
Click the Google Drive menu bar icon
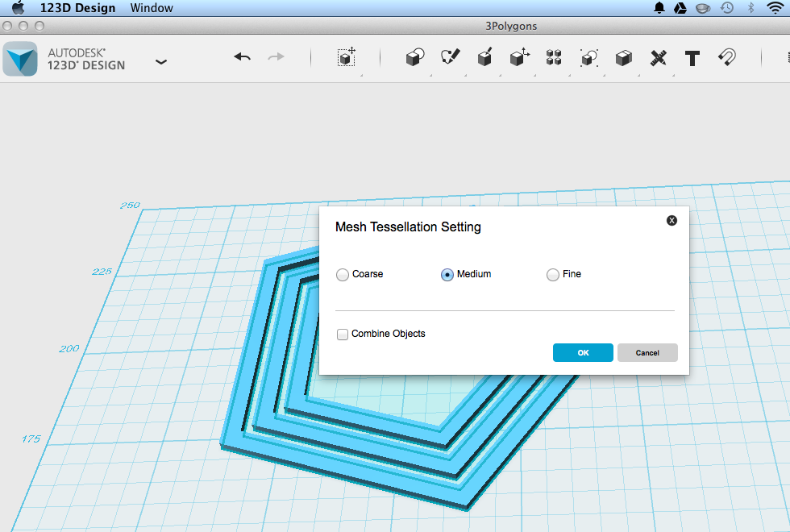click(680, 7)
